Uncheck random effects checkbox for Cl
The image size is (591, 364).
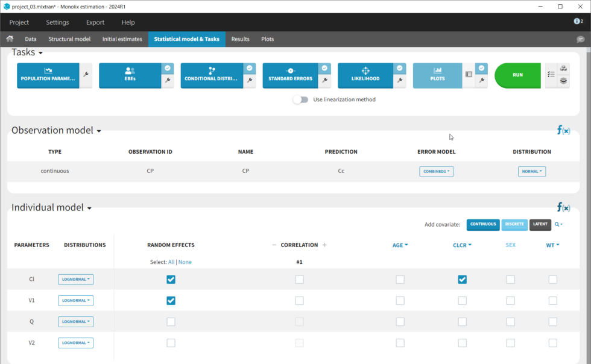171,280
